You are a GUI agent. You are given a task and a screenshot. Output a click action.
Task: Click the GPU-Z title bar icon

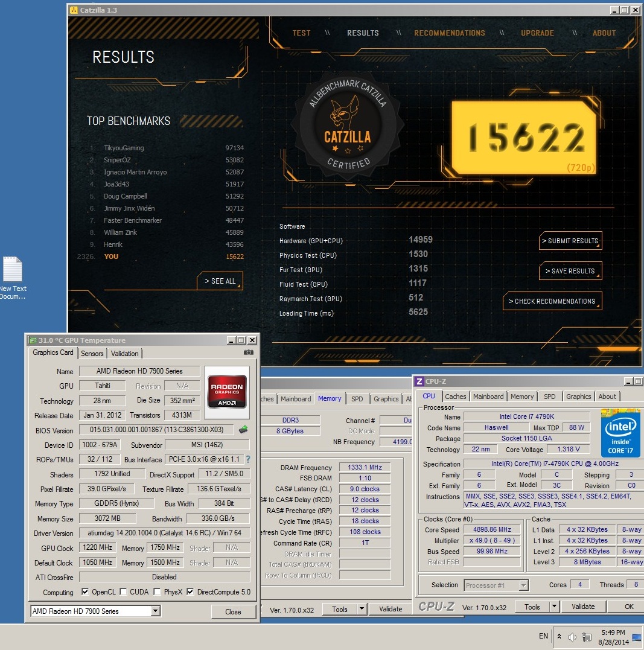tap(33, 340)
